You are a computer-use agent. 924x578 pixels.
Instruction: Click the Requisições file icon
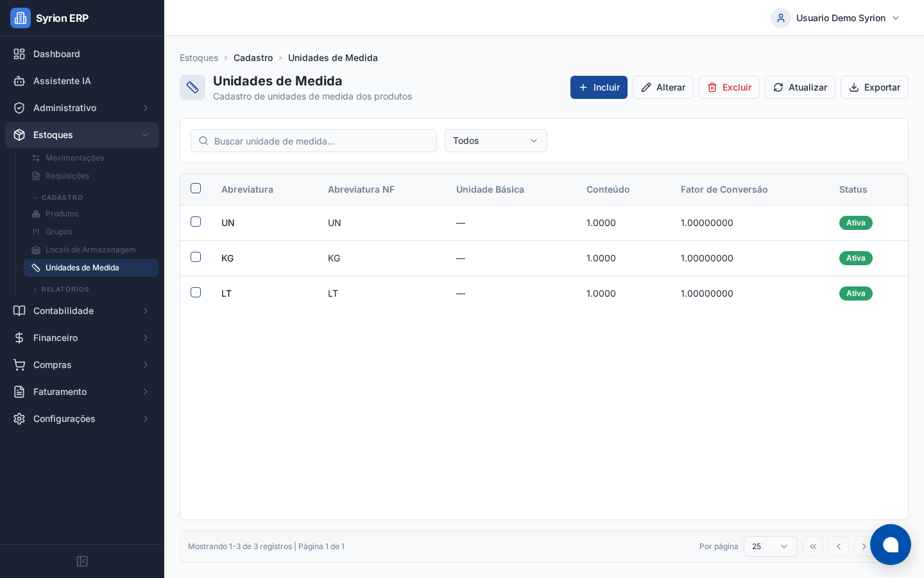(x=36, y=176)
